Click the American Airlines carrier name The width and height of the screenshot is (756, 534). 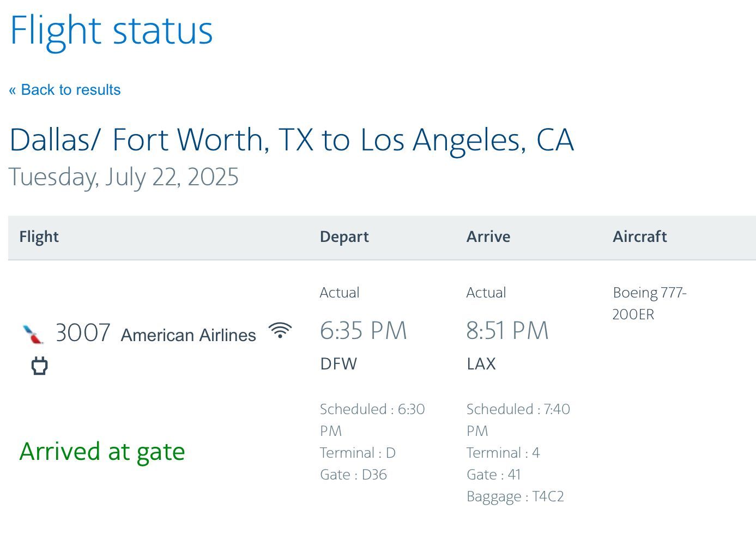pos(189,335)
